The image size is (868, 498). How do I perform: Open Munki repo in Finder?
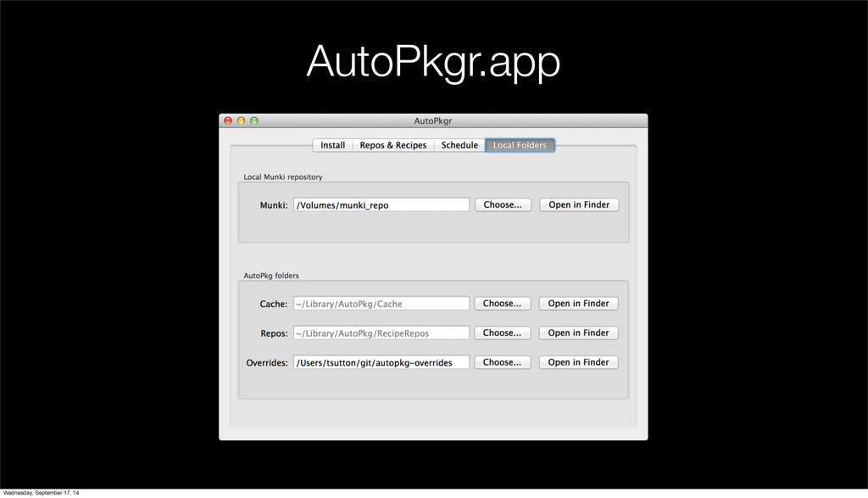pos(579,205)
